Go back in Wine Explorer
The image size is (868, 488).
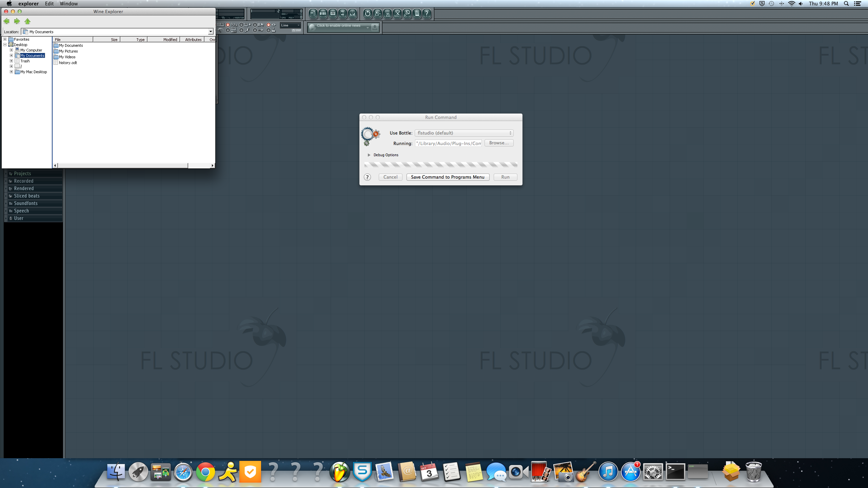click(6, 21)
